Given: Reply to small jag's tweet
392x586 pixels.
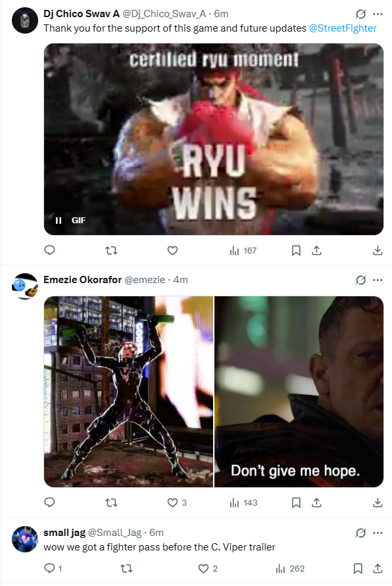Looking at the screenshot, I should 53,568.
